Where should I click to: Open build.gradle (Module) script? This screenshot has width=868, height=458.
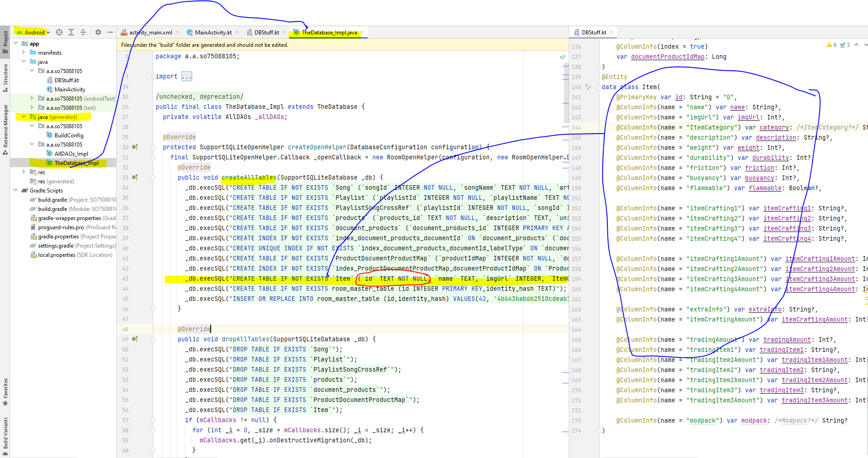73,209
